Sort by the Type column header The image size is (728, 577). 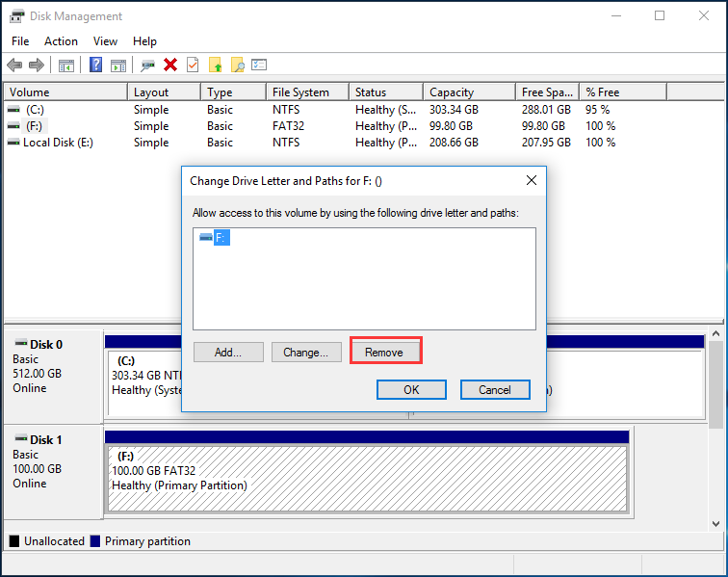point(234,92)
